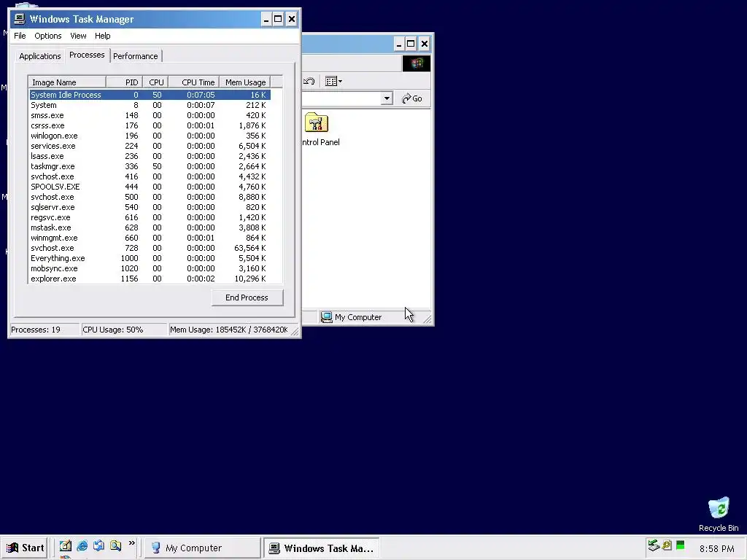Click the taskbar clock showing 8:58 PM
747x560 pixels.
[716, 548]
